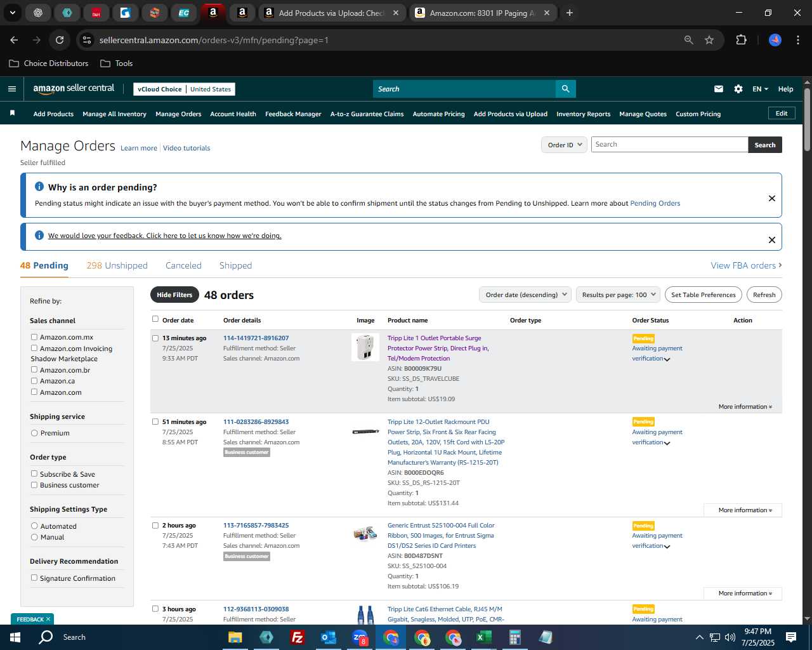Open Manage All Inventory menu item
The height and width of the screenshot is (650, 812).
[114, 114]
